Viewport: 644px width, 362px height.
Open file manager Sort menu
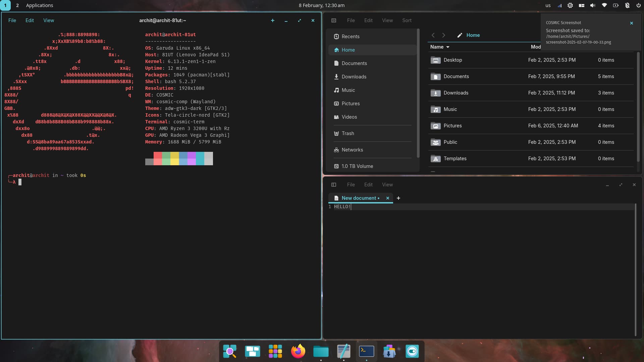(x=407, y=20)
